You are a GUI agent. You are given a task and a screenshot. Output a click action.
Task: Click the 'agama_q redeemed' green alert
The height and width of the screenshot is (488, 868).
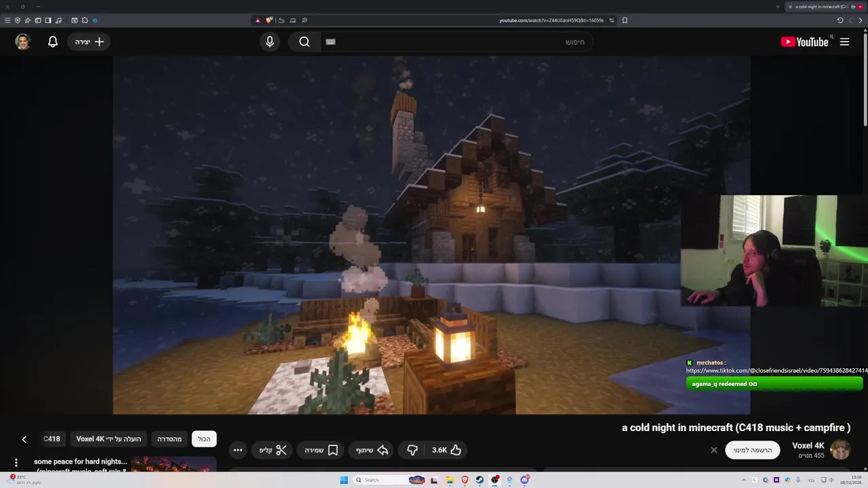click(x=774, y=384)
